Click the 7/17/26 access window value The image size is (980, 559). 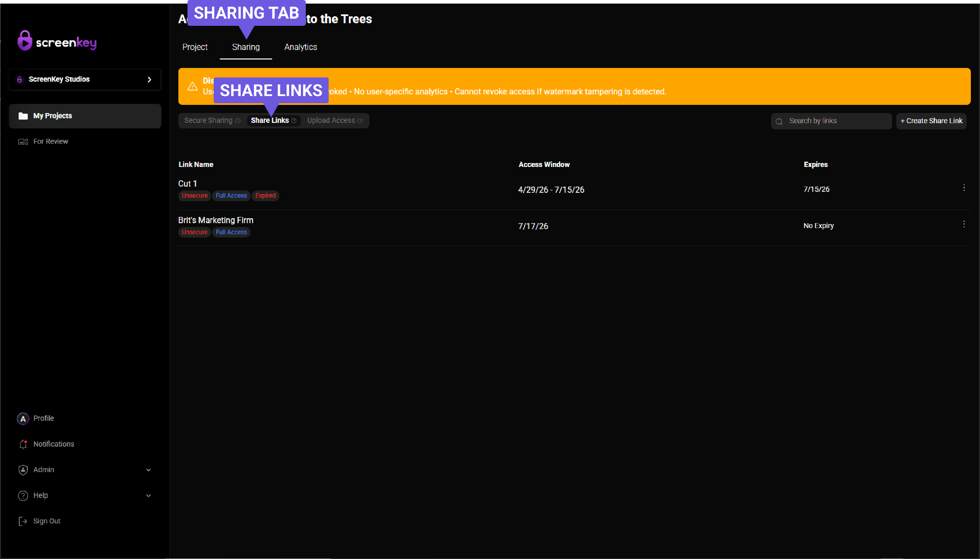click(x=533, y=226)
